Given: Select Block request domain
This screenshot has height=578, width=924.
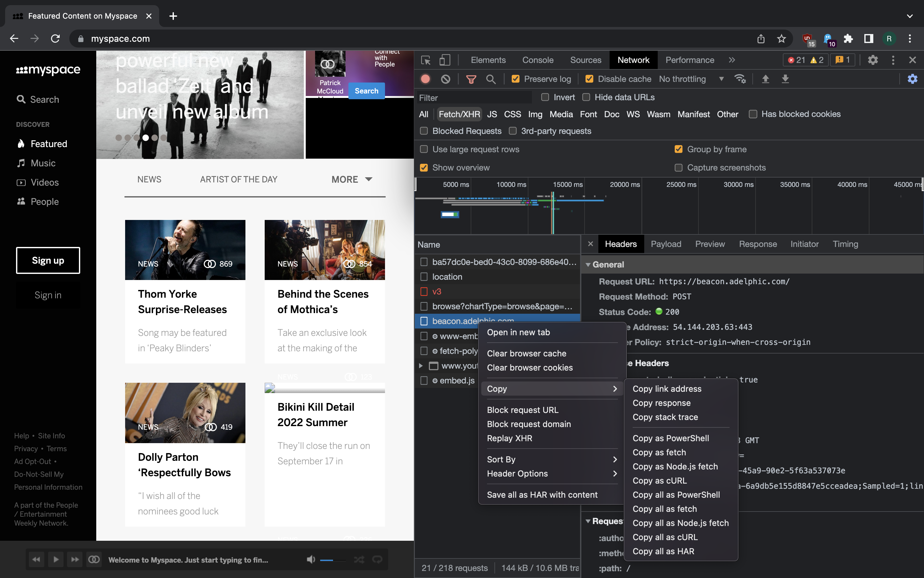Looking at the screenshot, I should click(x=529, y=424).
